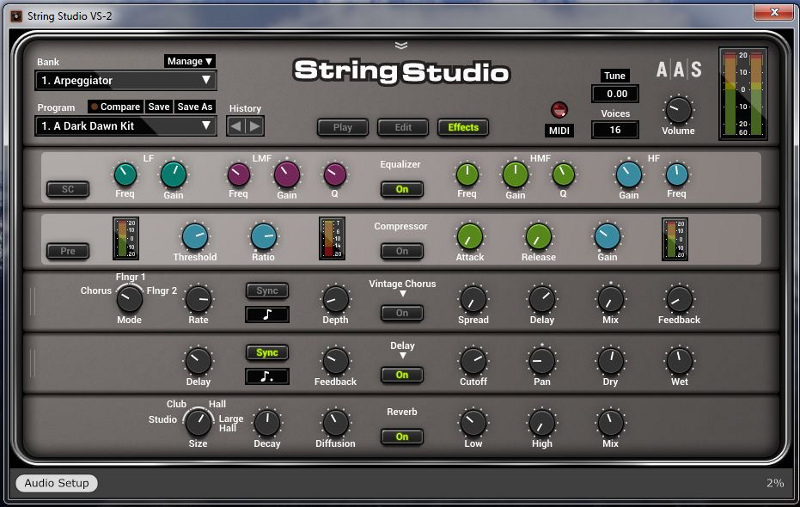
Task: Click the LMF Q knob
Action: 335,174
